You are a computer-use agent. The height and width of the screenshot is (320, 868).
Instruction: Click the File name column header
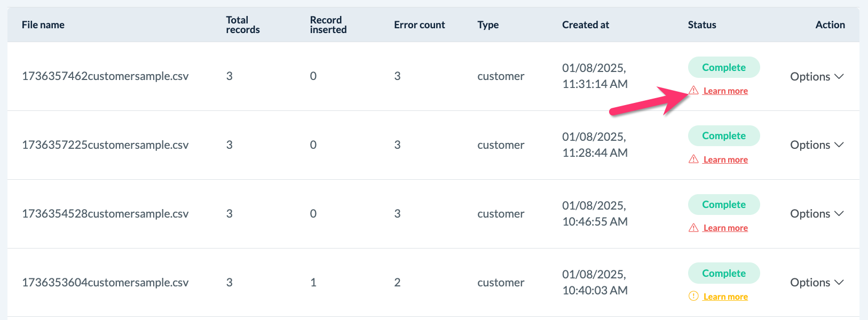pyautogui.click(x=43, y=25)
